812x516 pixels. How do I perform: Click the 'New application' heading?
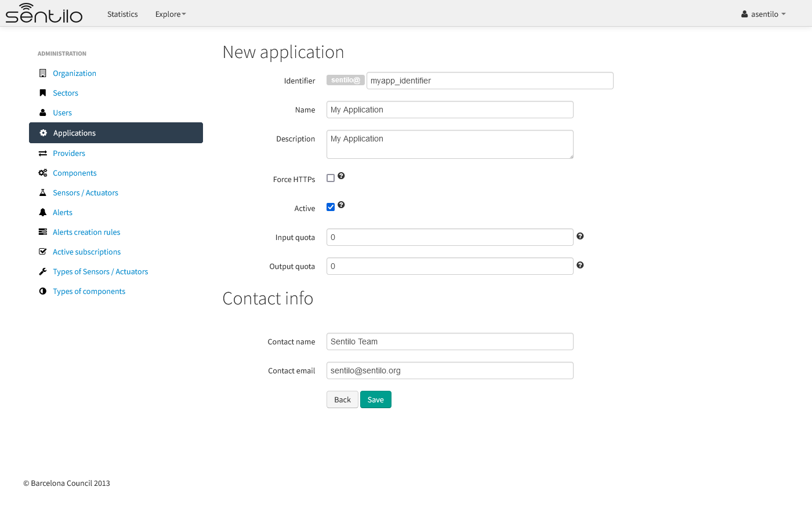(x=283, y=52)
